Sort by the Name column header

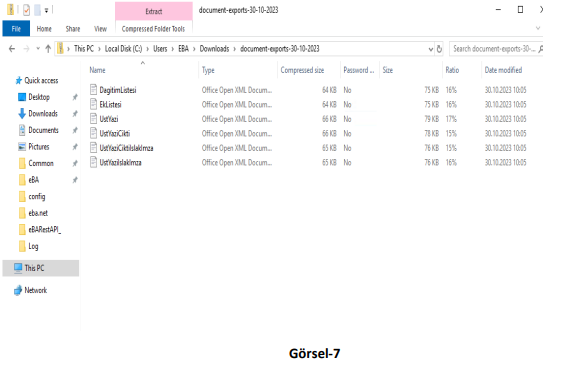click(x=97, y=70)
